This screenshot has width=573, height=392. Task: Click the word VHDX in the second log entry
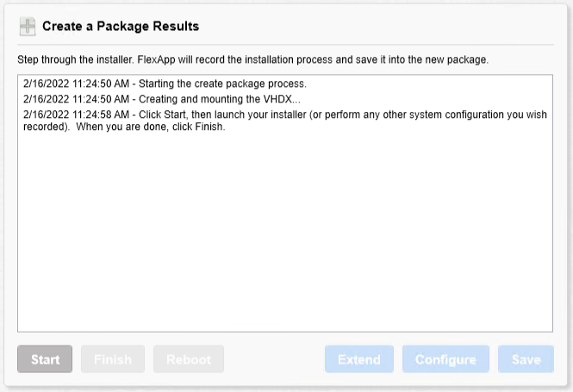tap(277, 99)
